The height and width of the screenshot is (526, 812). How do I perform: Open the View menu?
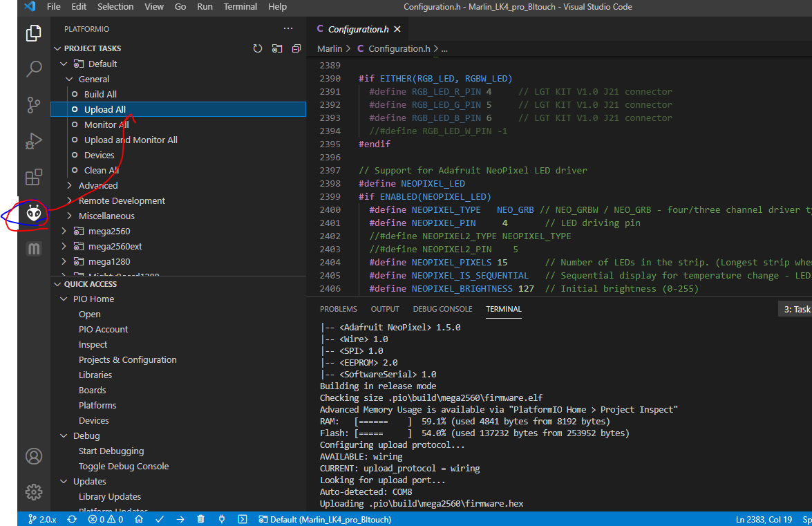click(x=154, y=7)
